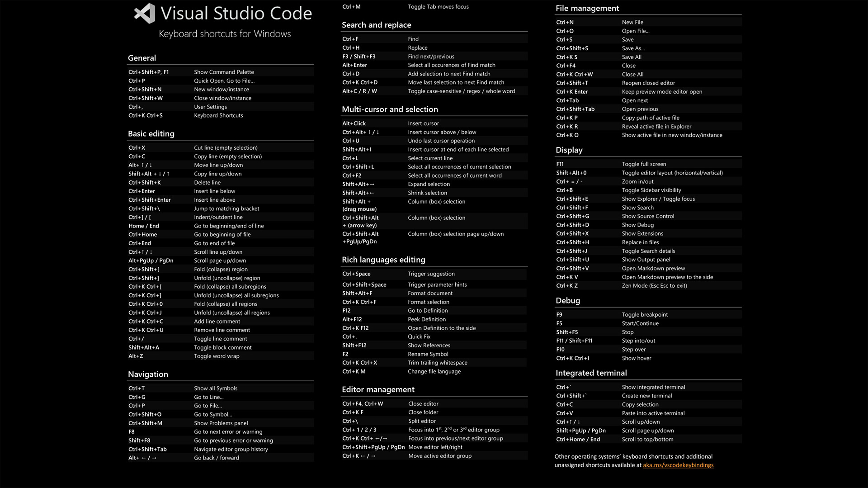Click 'Multi-cursor and selection' heading
Viewport: 868px width, 488px height.
click(390, 109)
